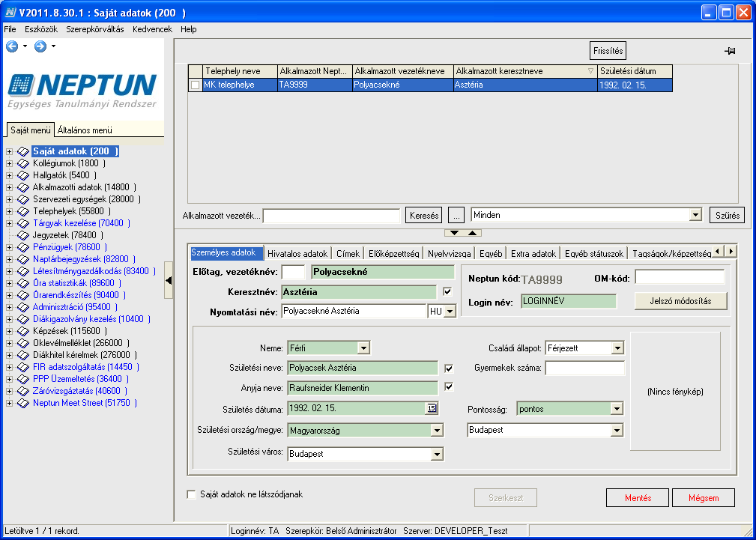Click the book icon beside Záróvizsgáztatás
The width and height of the screenshot is (756, 540).
point(23,391)
